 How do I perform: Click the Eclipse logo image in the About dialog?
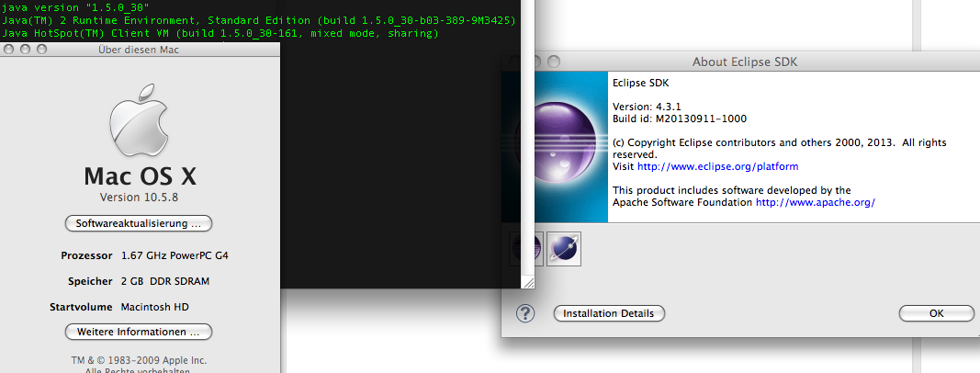click(x=555, y=146)
